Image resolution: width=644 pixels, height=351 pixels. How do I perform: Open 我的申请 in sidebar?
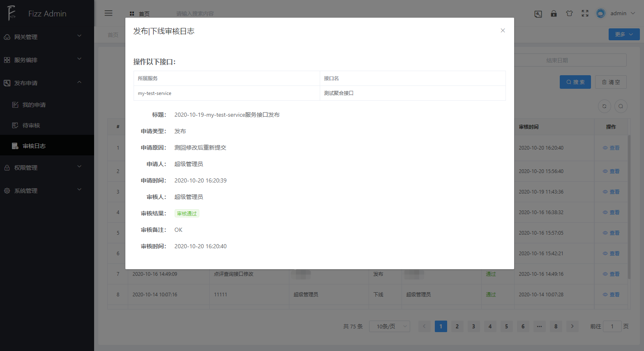[x=34, y=105]
